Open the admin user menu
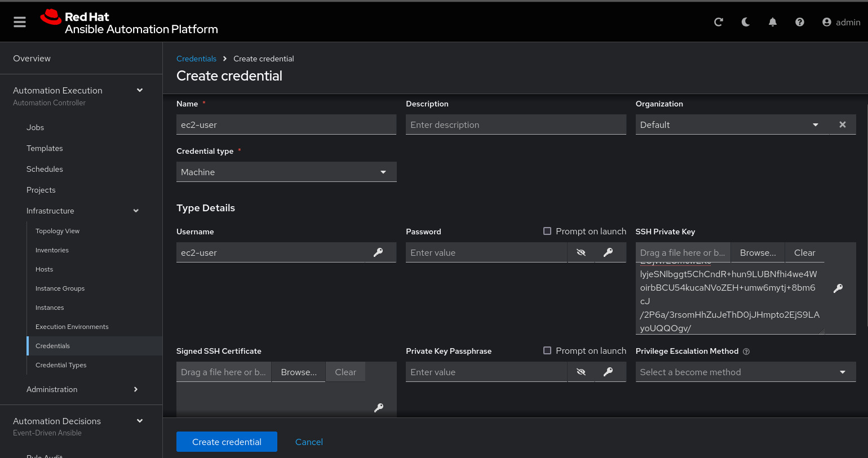This screenshot has height=458, width=868. (841, 22)
